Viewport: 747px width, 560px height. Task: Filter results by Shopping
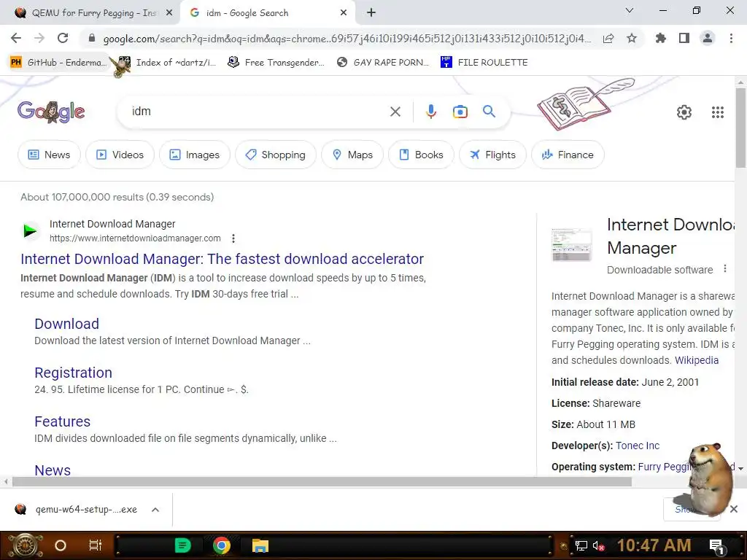pos(276,155)
